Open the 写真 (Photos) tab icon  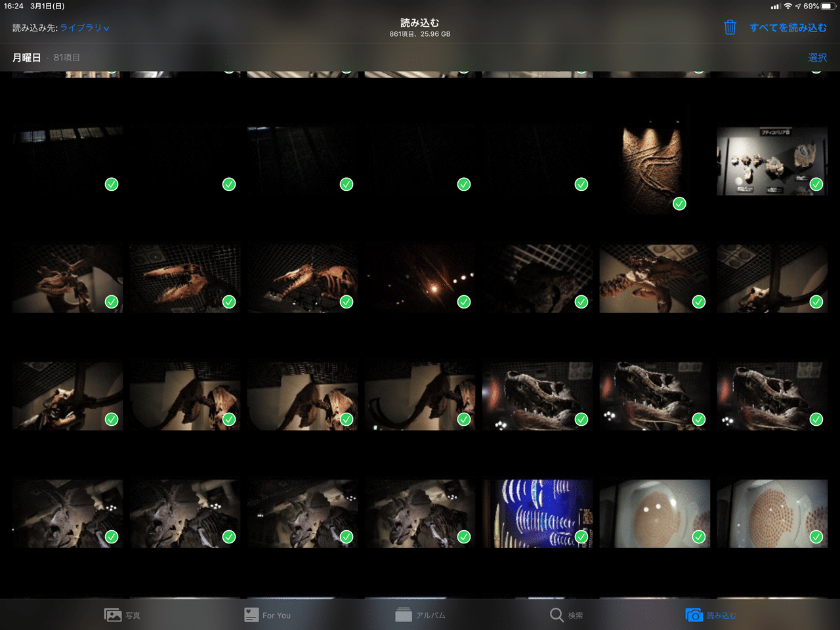[x=112, y=615]
